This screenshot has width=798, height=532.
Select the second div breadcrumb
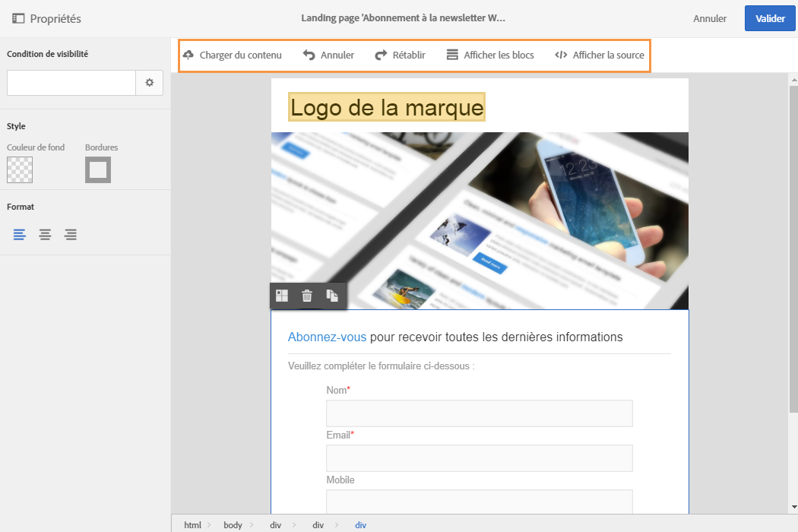pos(318,525)
